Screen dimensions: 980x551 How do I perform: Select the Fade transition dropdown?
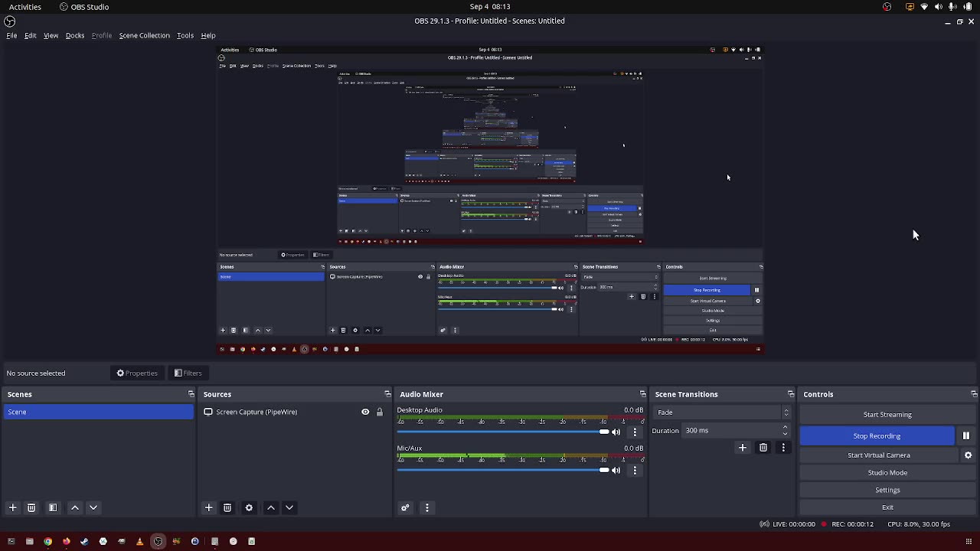[723, 412]
